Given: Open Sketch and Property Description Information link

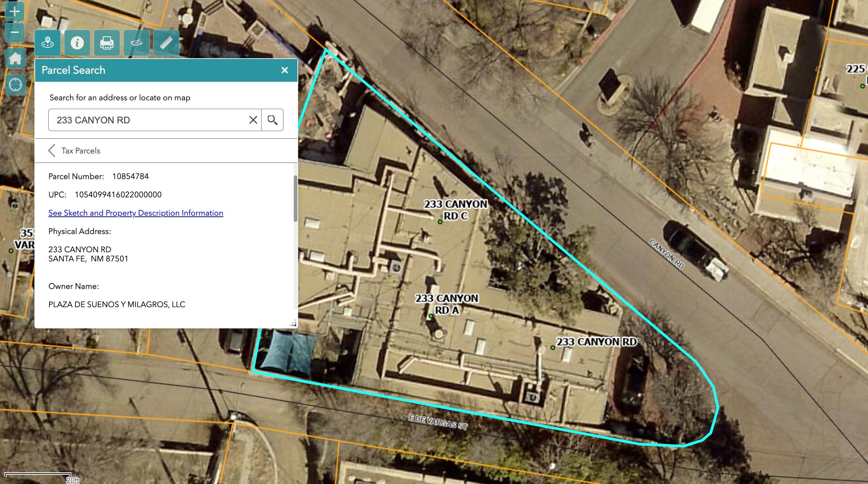Looking at the screenshot, I should click(136, 213).
